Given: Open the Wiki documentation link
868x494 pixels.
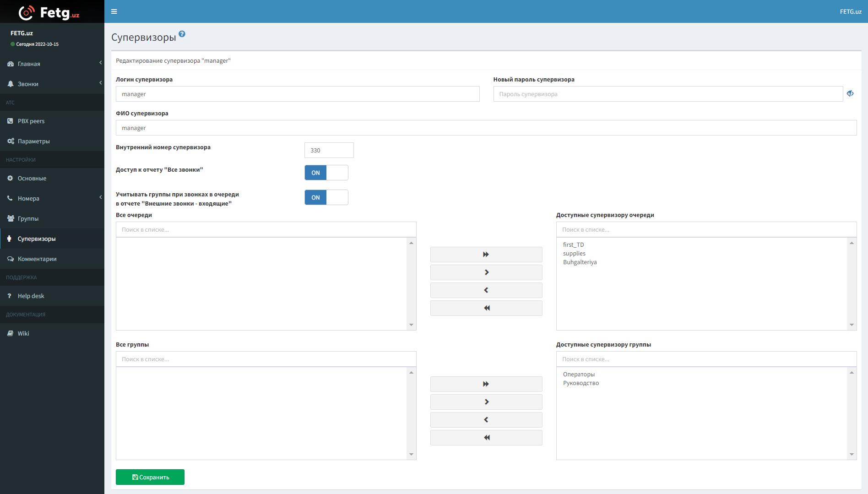Looking at the screenshot, I should pos(52,333).
